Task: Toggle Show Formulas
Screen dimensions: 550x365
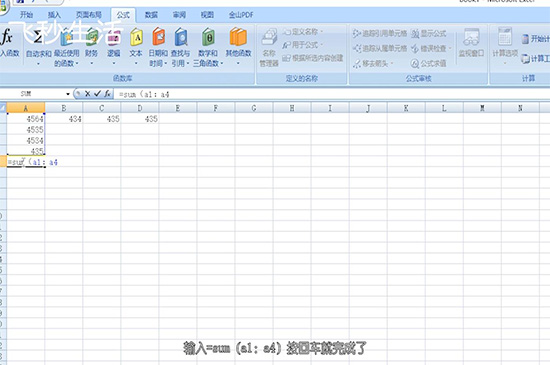Action: point(428,33)
